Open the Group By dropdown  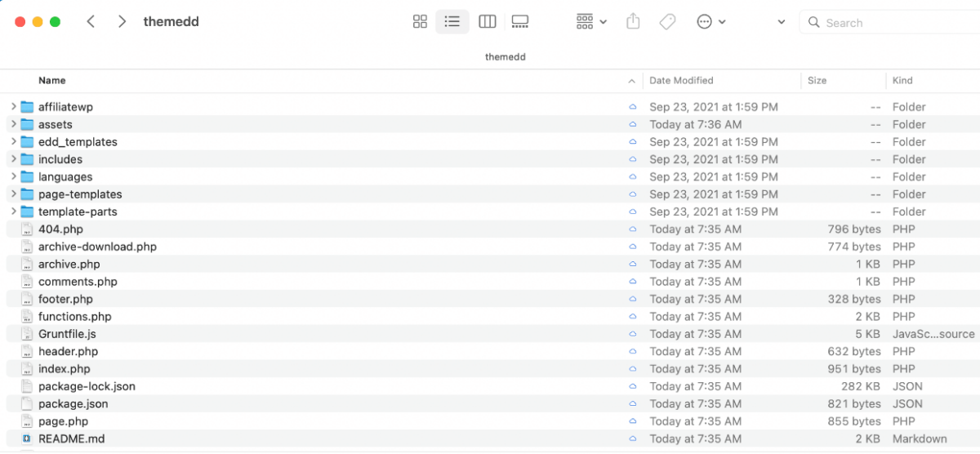point(591,22)
